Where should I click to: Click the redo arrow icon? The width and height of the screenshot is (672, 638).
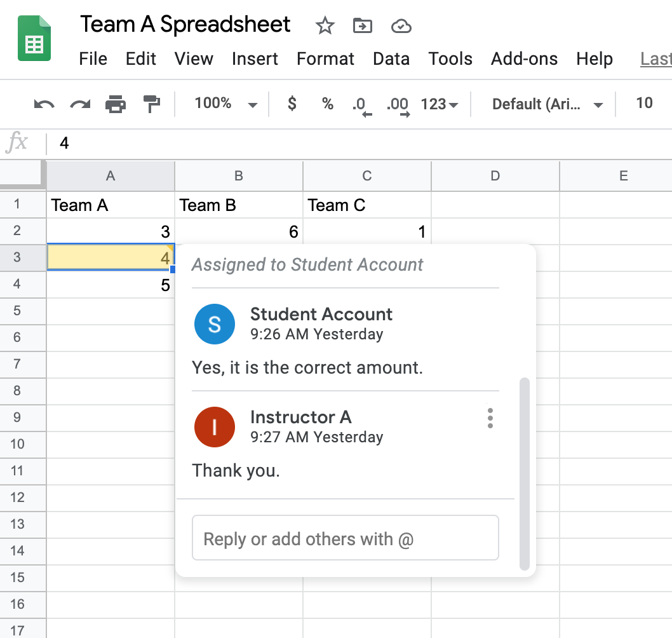(x=80, y=104)
